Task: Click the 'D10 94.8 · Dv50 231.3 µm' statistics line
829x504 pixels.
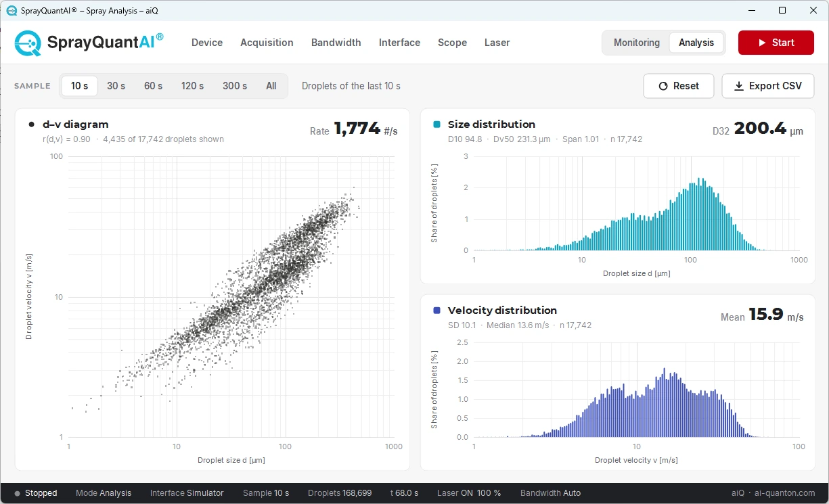Action: click(x=545, y=139)
